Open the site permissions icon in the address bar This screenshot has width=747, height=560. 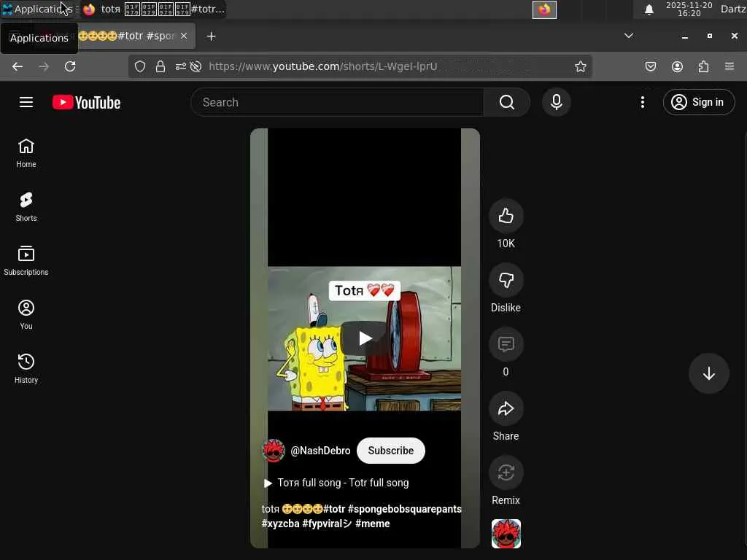(x=181, y=66)
